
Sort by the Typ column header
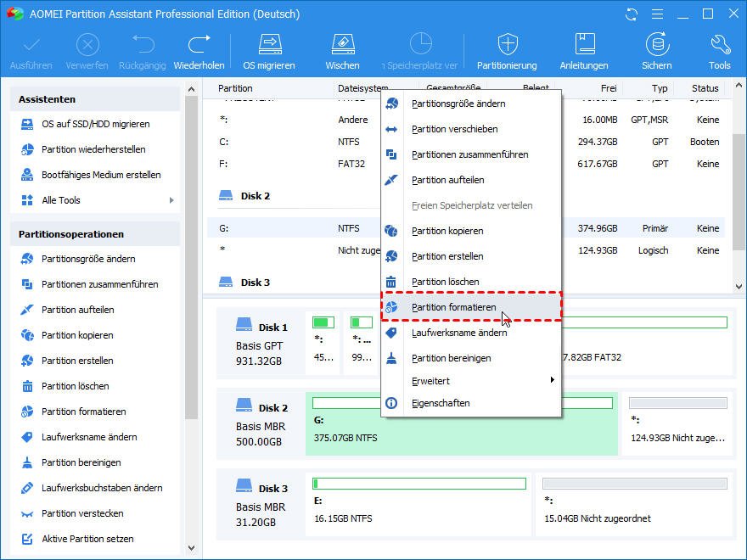tap(660, 88)
